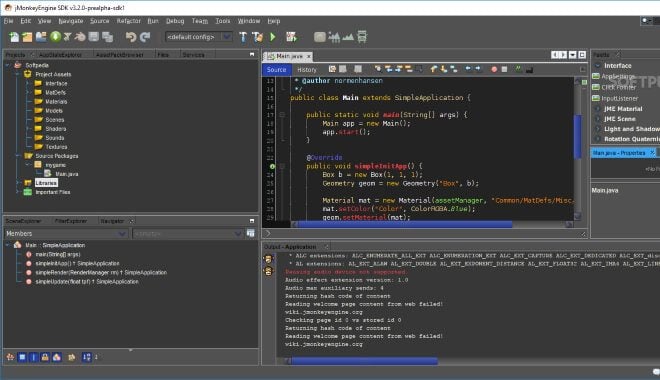The image size is (660, 380).
Task: Select JME Material in the palette
Action: tap(623, 109)
